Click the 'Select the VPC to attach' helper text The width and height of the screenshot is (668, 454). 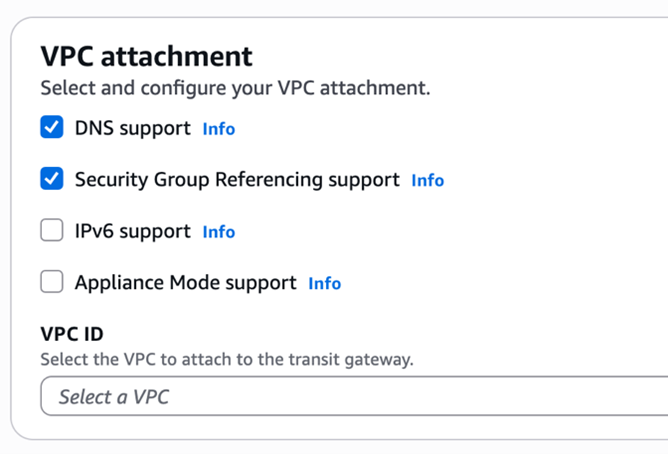click(226, 358)
